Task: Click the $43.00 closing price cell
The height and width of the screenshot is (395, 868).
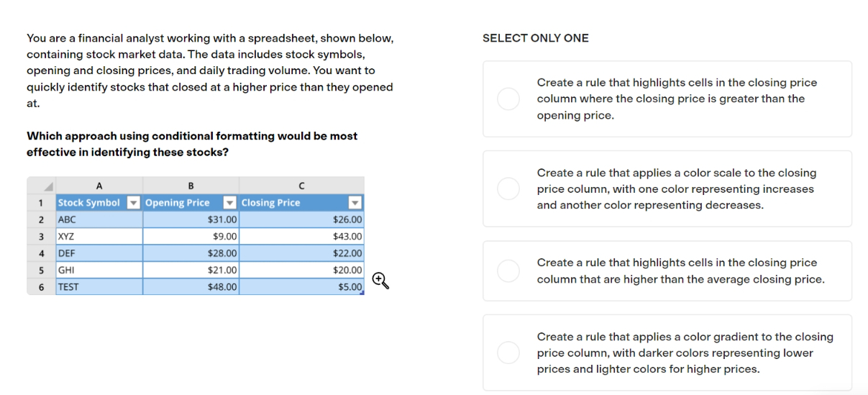Action: tap(301, 236)
